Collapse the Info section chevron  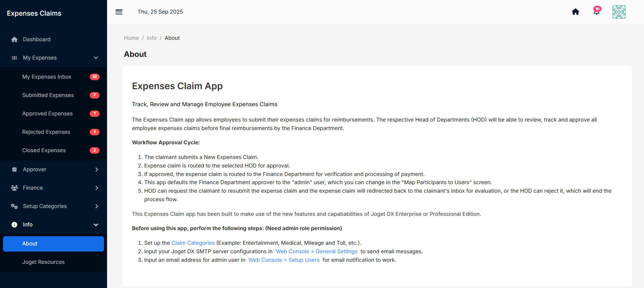coord(96,225)
